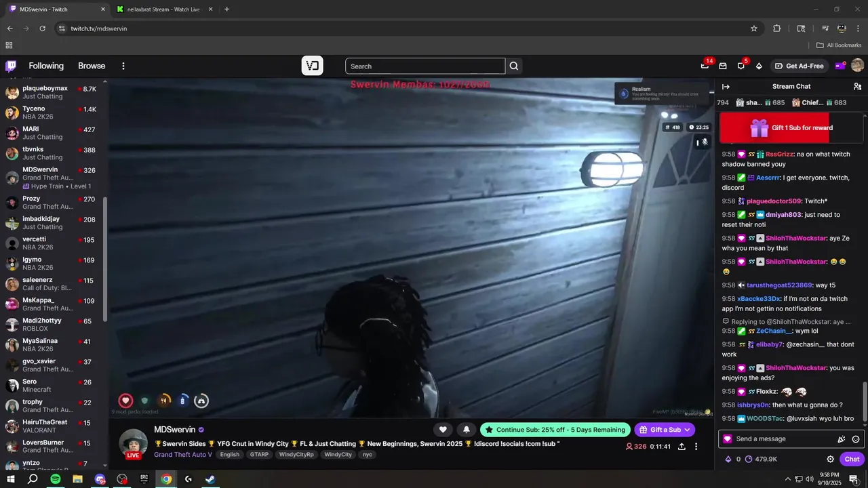Image resolution: width=868 pixels, height=488 pixels.
Task: Click the Get Ad-Free button
Action: pyautogui.click(x=799, y=66)
